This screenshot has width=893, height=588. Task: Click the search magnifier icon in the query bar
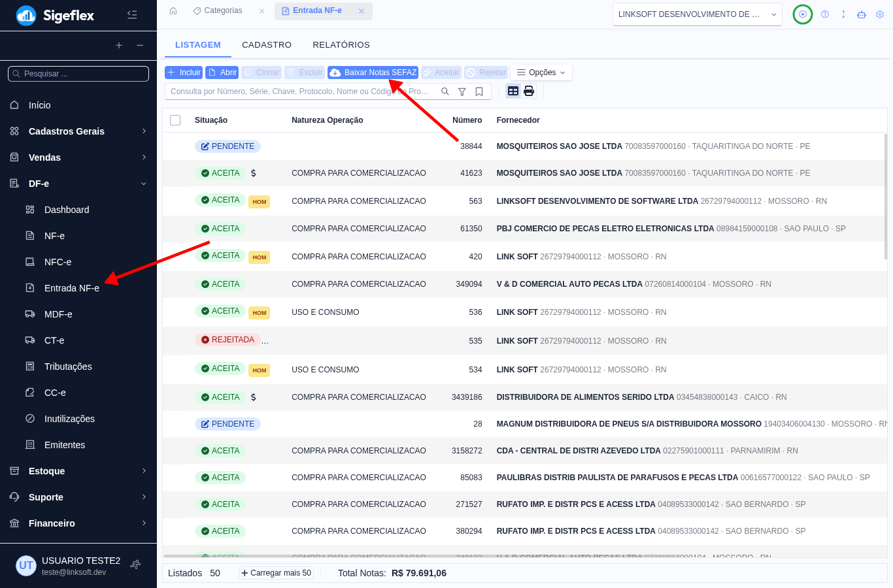pyautogui.click(x=445, y=91)
